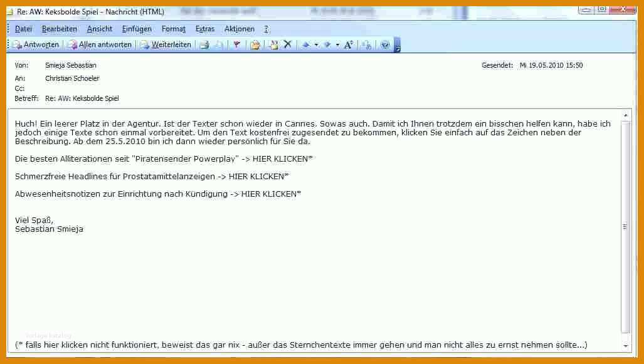
Task: Click the copy icon next to printer
Action: (x=219, y=45)
